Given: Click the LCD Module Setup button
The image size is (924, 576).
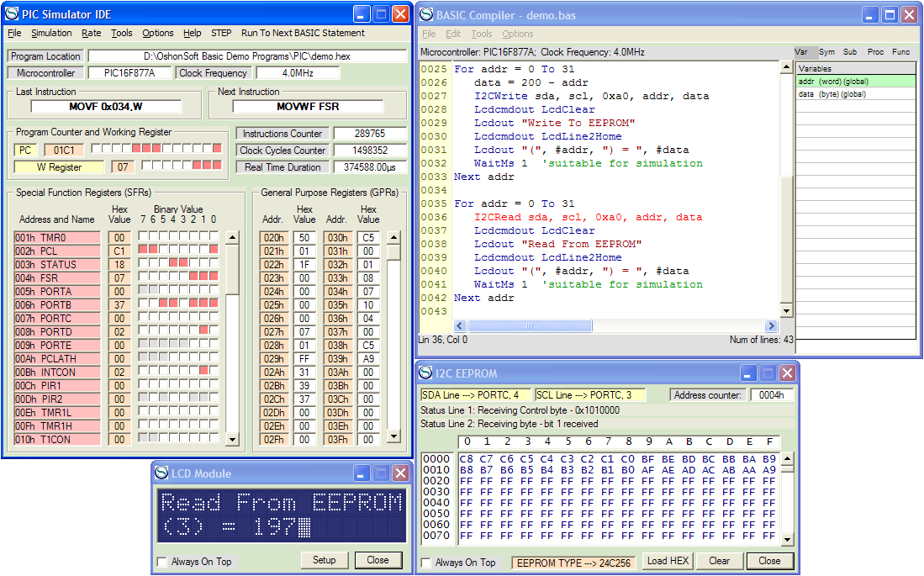Looking at the screenshot, I should click(324, 560).
